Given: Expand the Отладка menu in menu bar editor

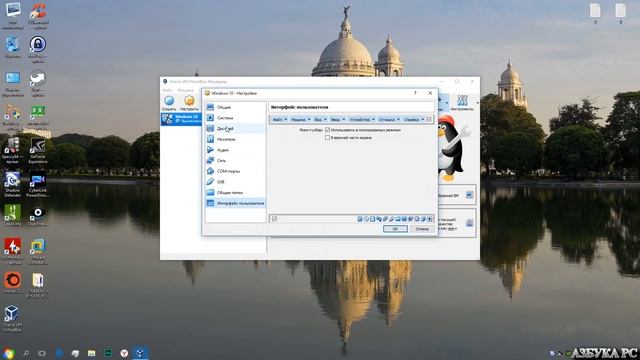Looking at the screenshot, I should click(389, 119).
